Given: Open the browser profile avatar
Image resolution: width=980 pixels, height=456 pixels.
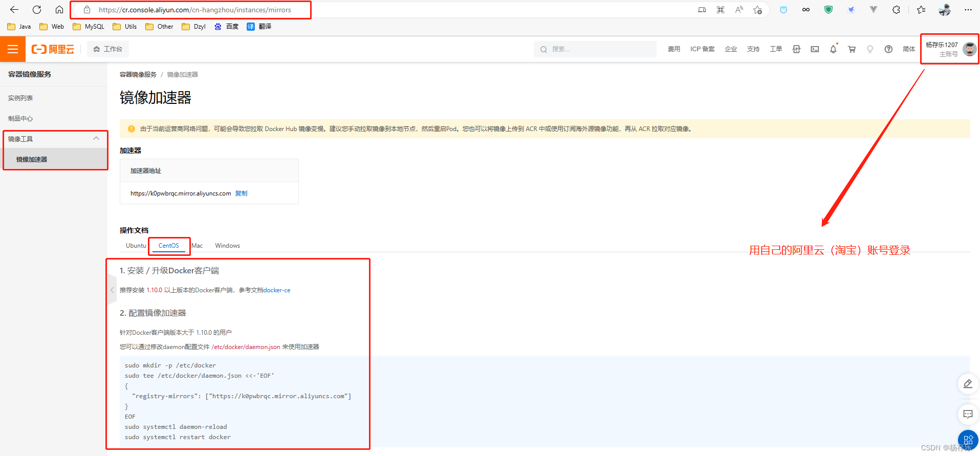Looking at the screenshot, I should 945,10.
